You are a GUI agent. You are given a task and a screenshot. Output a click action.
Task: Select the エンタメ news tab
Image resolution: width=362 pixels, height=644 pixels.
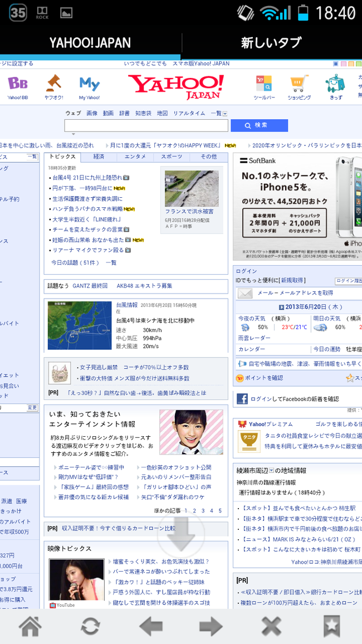[135, 157]
